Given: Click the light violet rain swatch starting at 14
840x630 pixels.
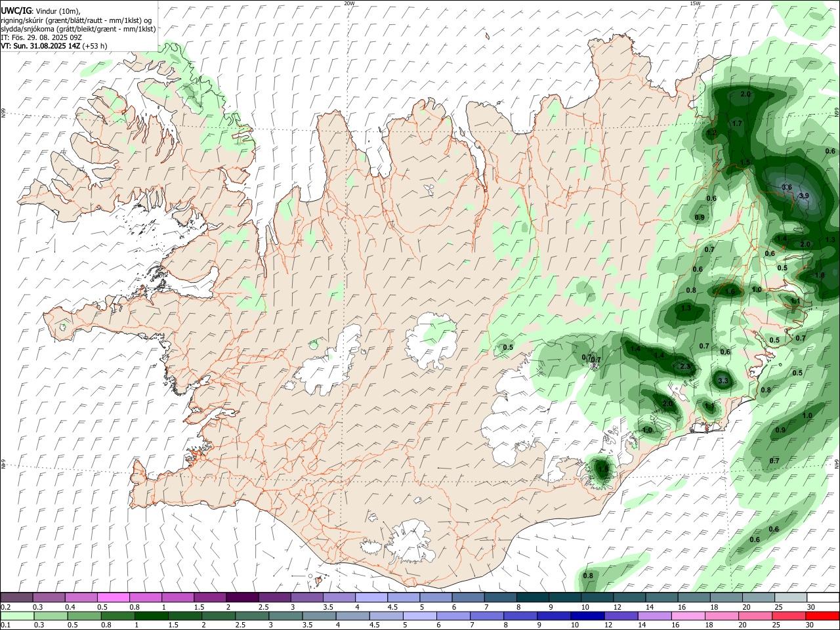Looking at the screenshot, I should [x=654, y=616].
